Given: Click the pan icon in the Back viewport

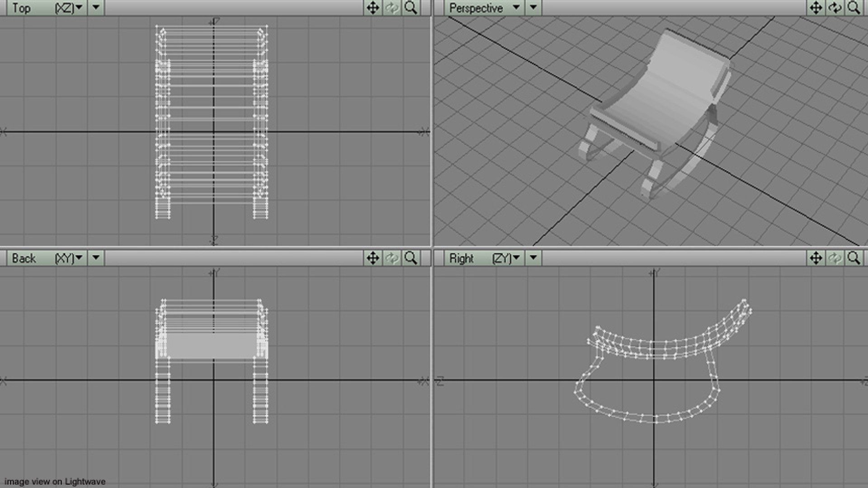Looking at the screenshot, I should pos(373,258).
